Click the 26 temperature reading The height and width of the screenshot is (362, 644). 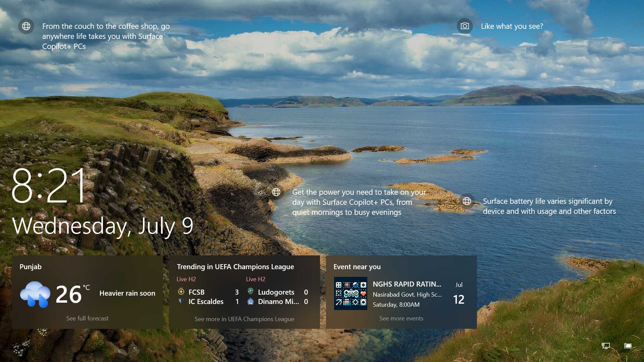pyautogui.click(x=69, y=294)
